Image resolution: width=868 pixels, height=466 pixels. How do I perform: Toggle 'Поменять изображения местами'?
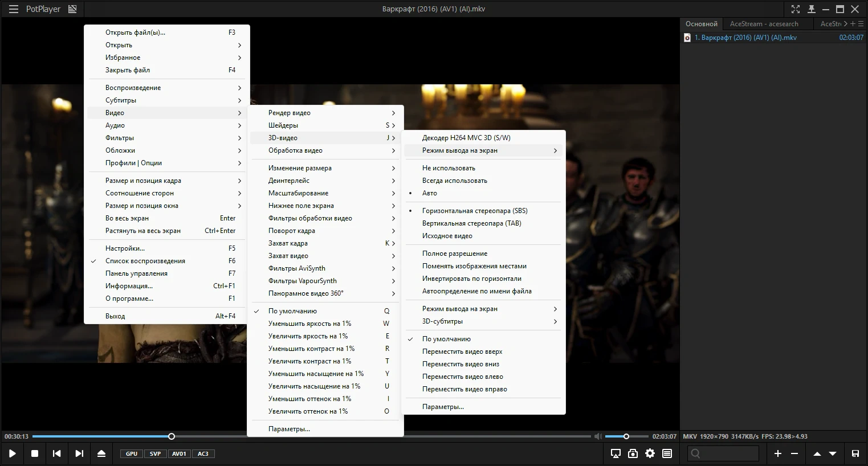point(483,266)
